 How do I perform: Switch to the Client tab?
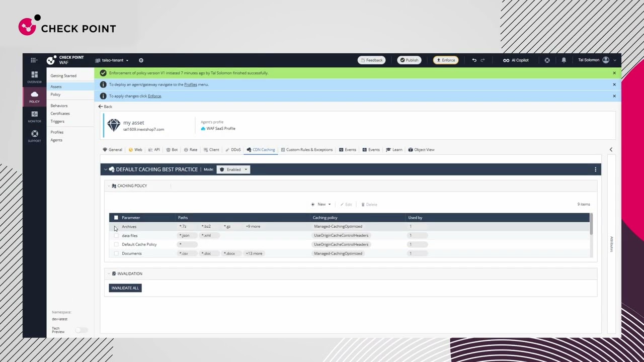211,150
